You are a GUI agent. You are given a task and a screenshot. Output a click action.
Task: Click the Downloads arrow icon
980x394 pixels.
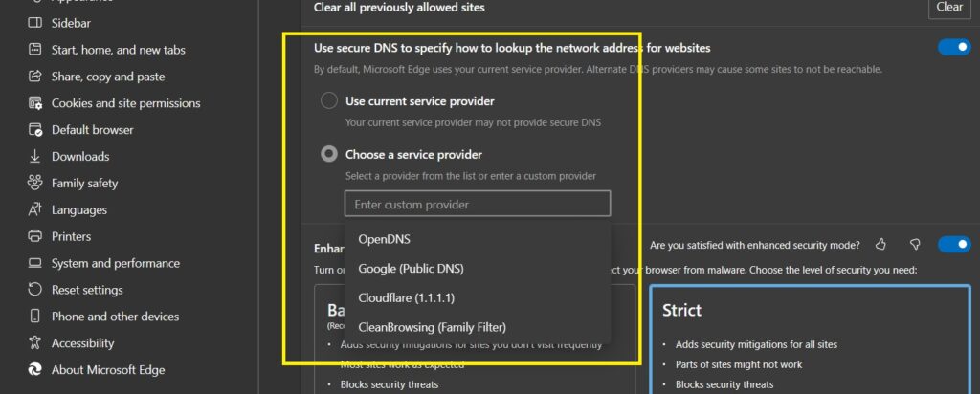coord(35,157)
